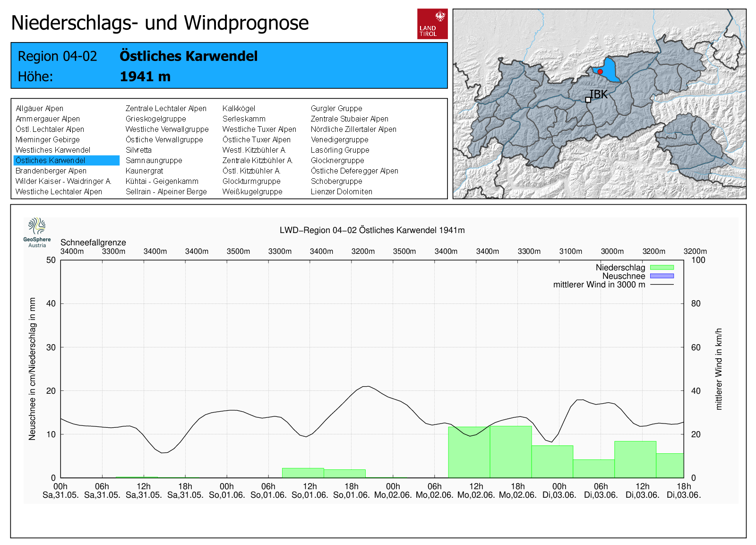Image resolution: width=756 pixels, height=545 pixels.
Task: Choose Brandenberger Alpen from region list
Action: point(51,171)
